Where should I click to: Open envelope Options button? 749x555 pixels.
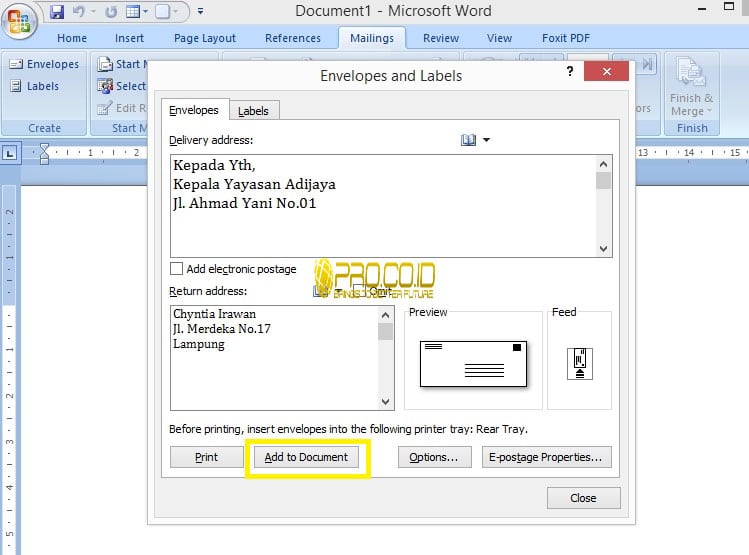434,457
